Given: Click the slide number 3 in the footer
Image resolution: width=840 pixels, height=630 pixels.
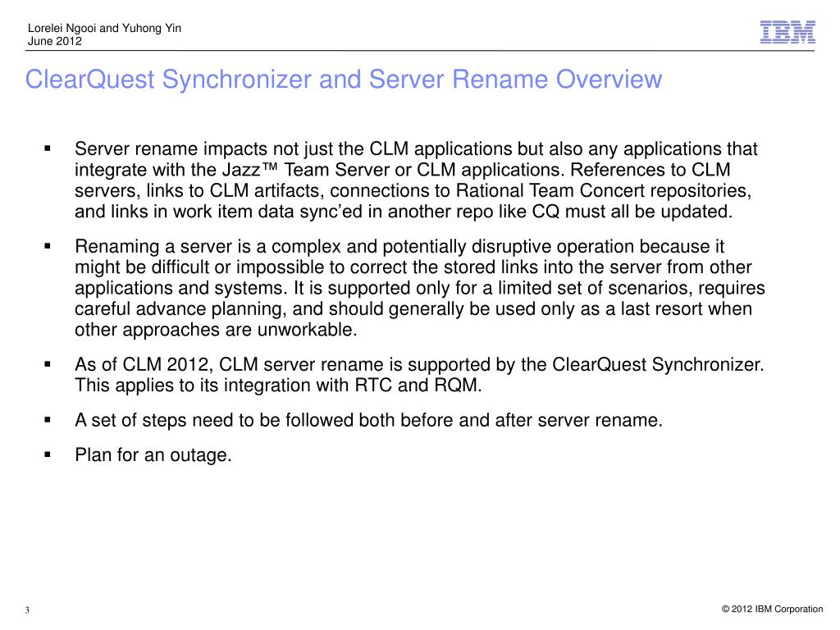Looking at the screenshot, I should (x=27, y=609).
